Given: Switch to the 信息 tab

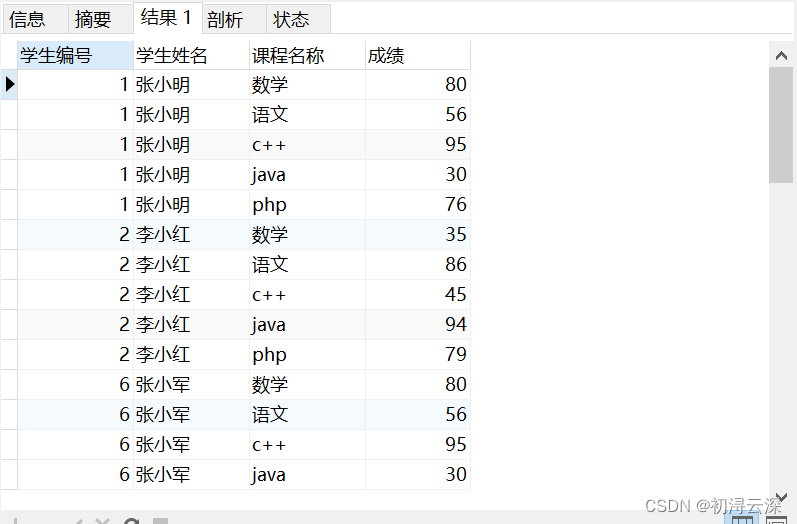Looking at the screenshot, I should (x=35, y=19).
